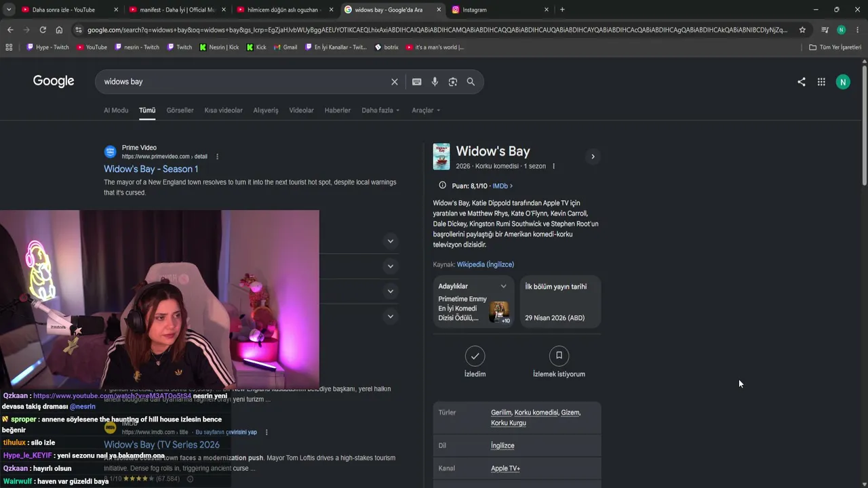Open the Google apps launcher
The height and width of the screenshot is (488, 868).
point(821,82)
